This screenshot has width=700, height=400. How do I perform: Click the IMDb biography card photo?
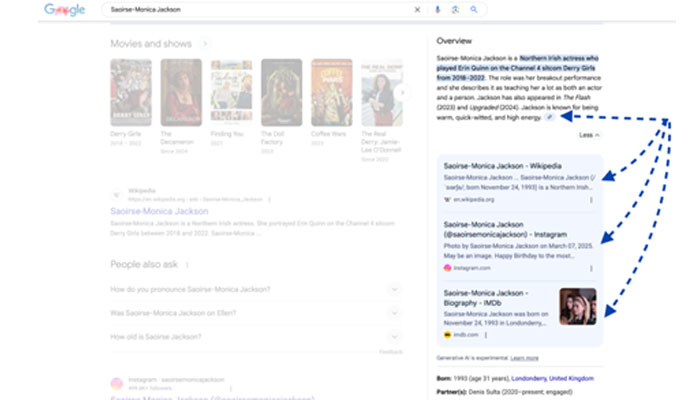tap(577, 306)
